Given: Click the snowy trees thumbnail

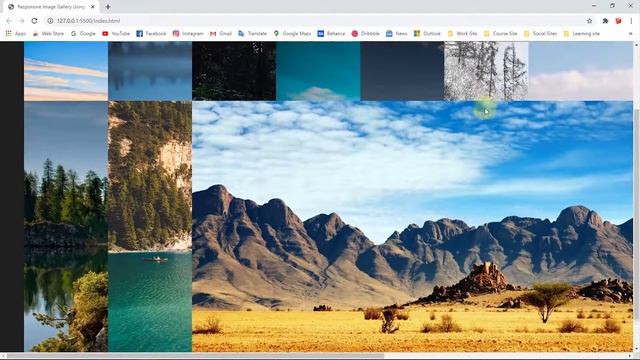Looking at the screenshot, I should [486, 71].
